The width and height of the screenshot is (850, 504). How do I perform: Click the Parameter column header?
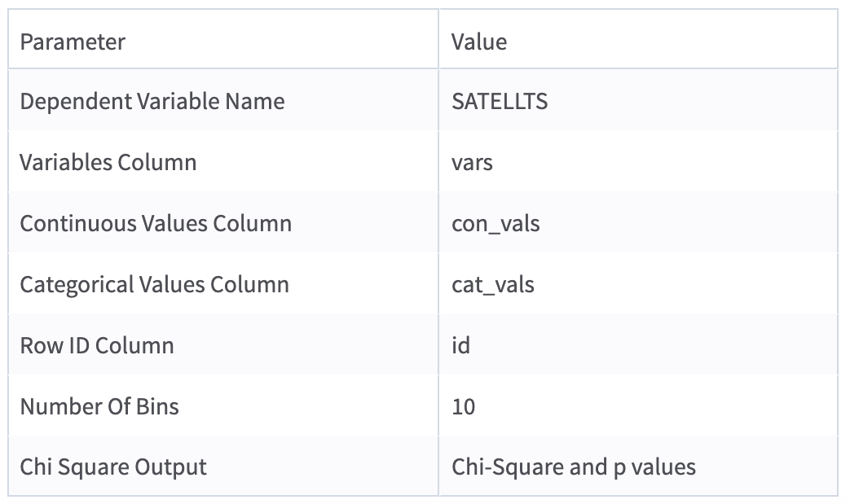(73, 42)
